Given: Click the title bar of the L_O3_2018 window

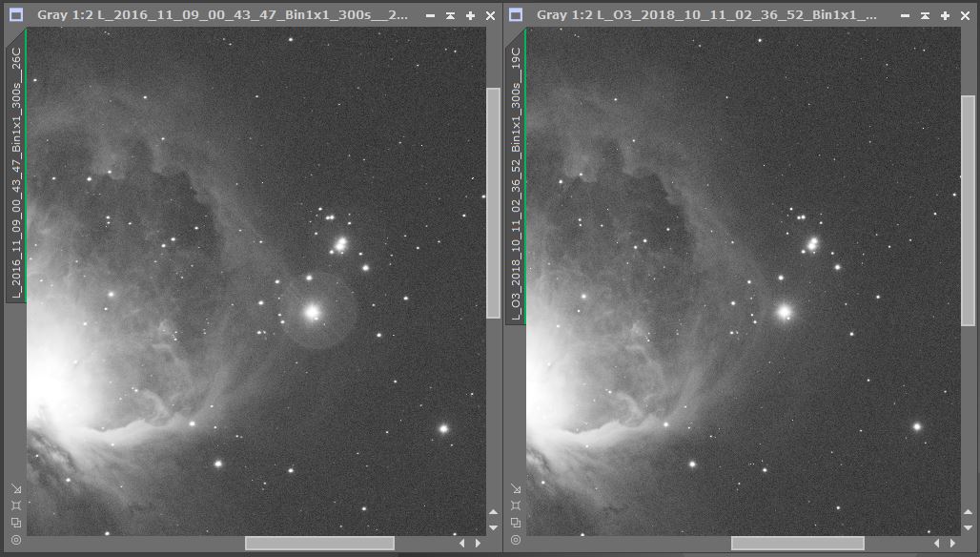Looking at the screenshot, I should pyautogui.click(x=706, y=14).
